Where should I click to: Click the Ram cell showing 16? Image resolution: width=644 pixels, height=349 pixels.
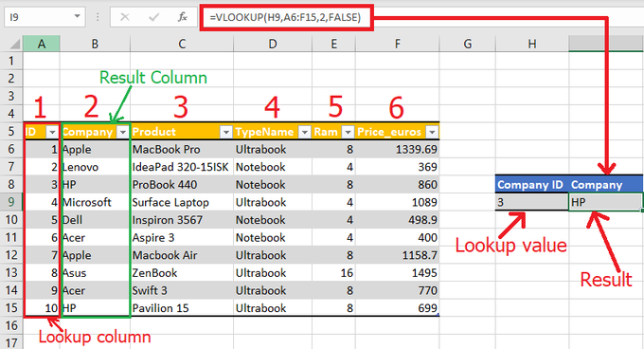point(334,273)
